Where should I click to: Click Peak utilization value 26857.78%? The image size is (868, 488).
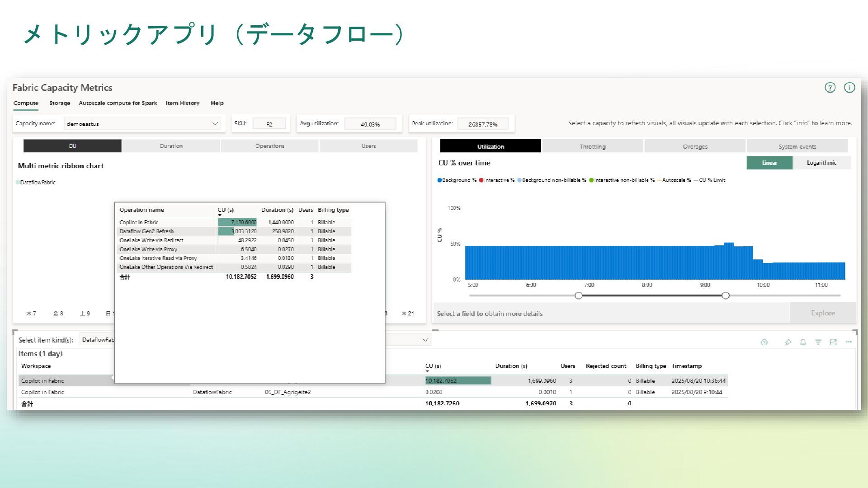point(483,124)
